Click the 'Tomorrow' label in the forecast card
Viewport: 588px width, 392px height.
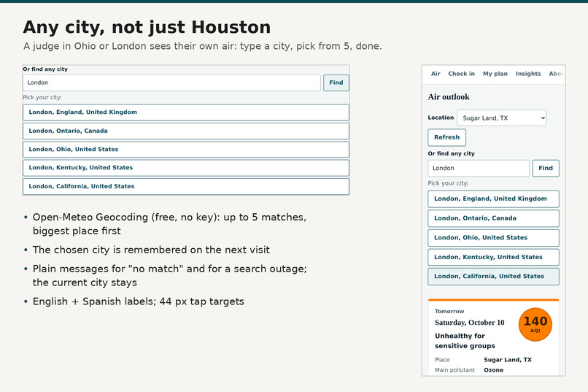(x=449, y=312)
